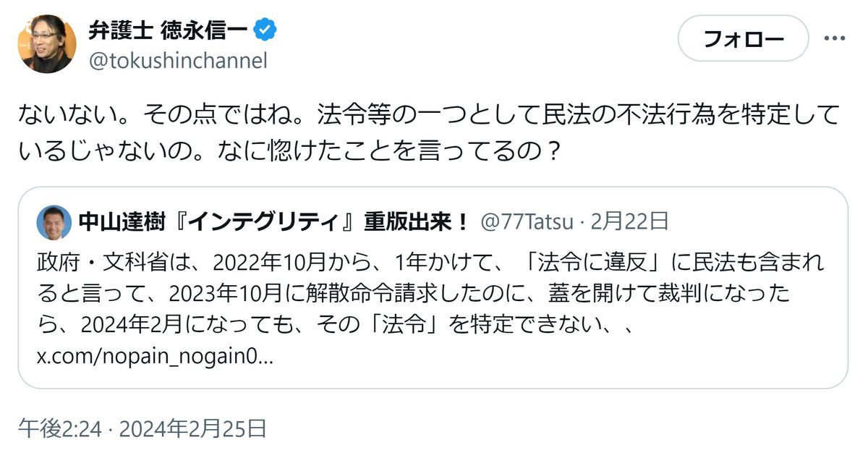This screenshot has height=453, width=868.
Task: Click the line ending 言ってるの？
Action: tap(289, 152)
